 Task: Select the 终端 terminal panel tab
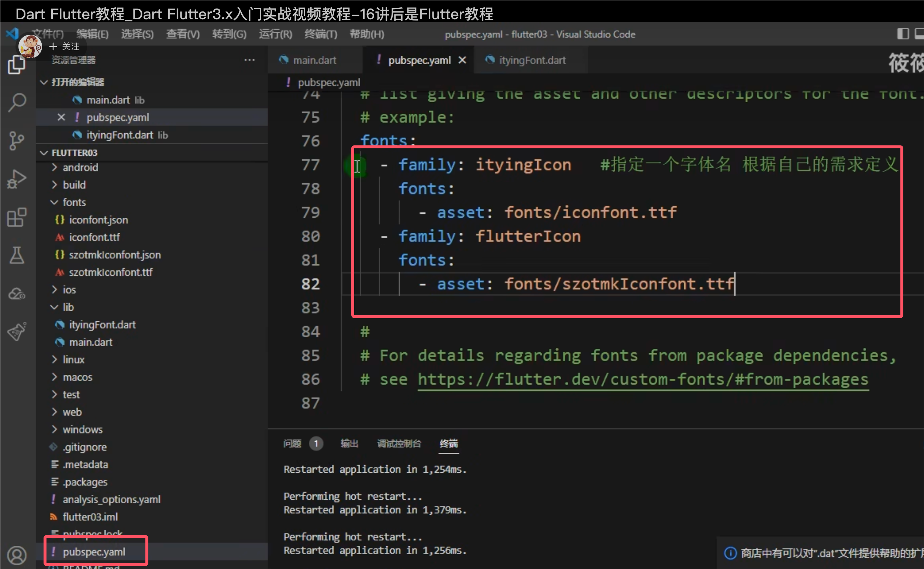click(449, 444)
